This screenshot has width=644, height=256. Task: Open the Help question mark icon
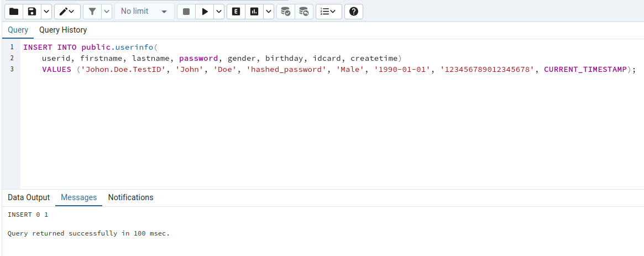coord(354,12)
